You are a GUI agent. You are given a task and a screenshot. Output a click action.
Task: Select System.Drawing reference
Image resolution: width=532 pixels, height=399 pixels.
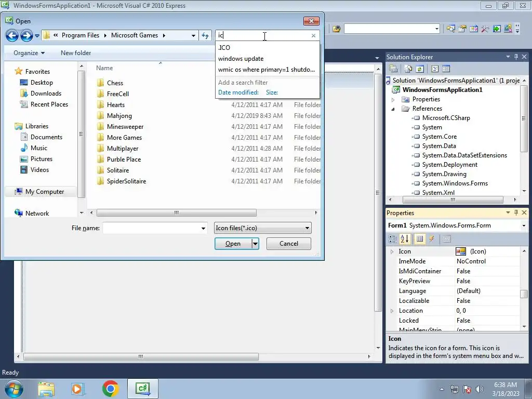click(444, 174)
